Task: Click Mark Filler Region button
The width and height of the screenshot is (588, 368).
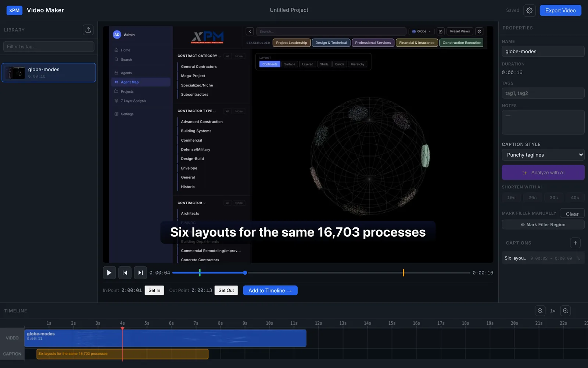Action: coord(543,224)
